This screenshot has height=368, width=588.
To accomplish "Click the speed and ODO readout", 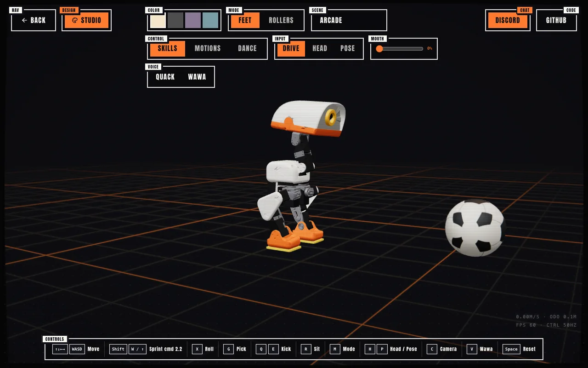I will [546, 317].
